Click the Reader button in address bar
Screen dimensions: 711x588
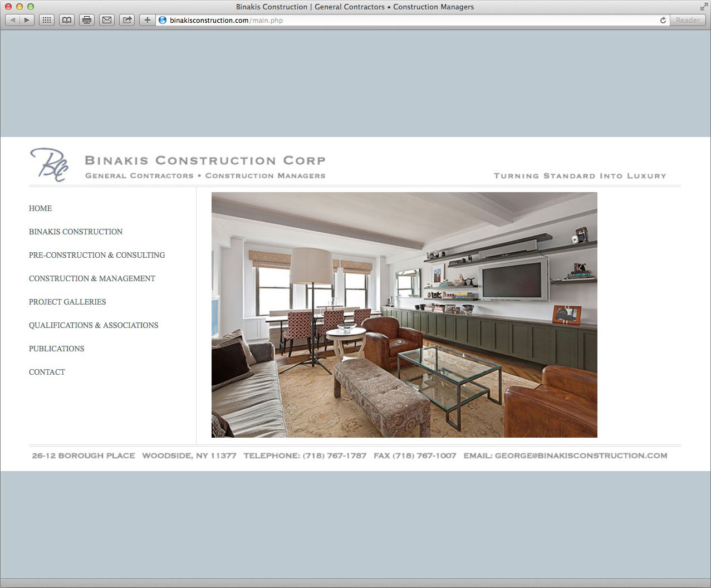pyautogui.click(x=688, y=20)
